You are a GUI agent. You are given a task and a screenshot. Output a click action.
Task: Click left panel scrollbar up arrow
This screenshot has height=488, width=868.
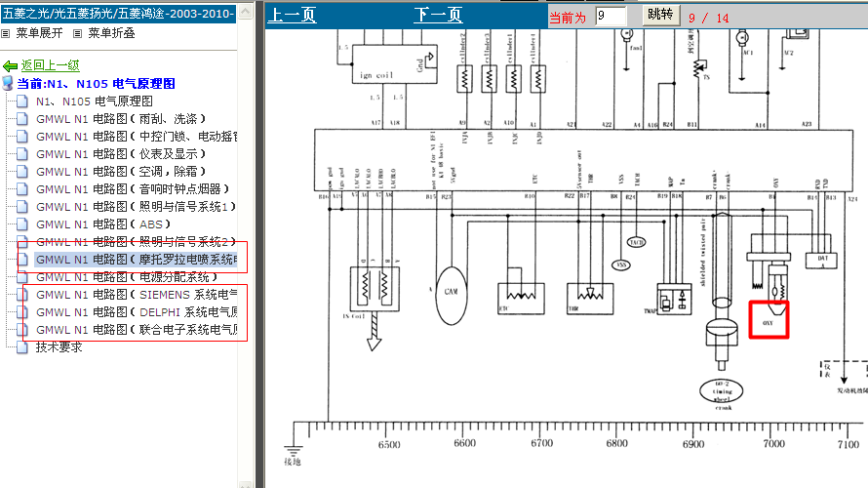(245, 11)
